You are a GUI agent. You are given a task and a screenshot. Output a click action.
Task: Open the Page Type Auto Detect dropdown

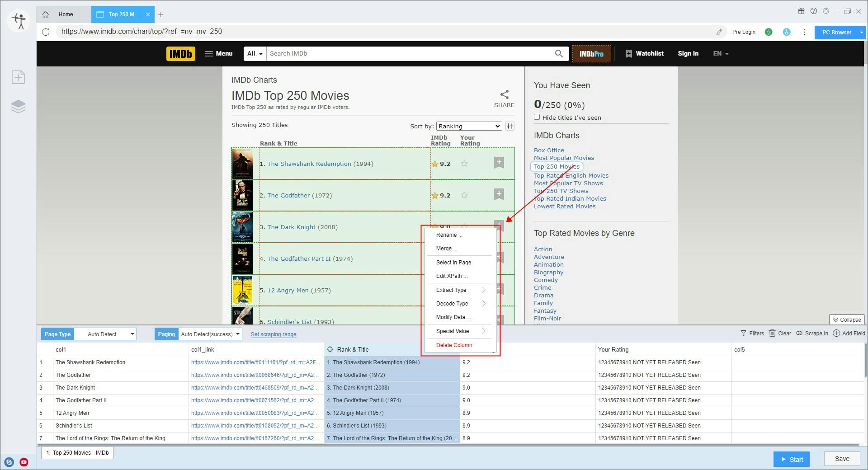pyautogui.click(x=105, y=334)
